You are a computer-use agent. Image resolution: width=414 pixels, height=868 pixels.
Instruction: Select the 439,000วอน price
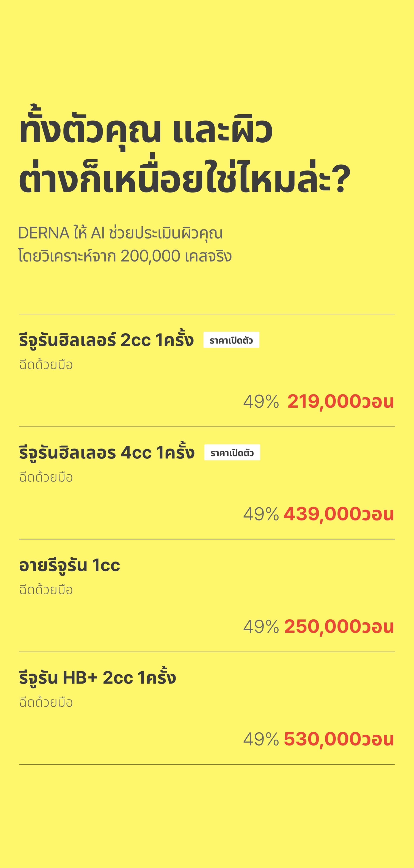click(339, 514)
